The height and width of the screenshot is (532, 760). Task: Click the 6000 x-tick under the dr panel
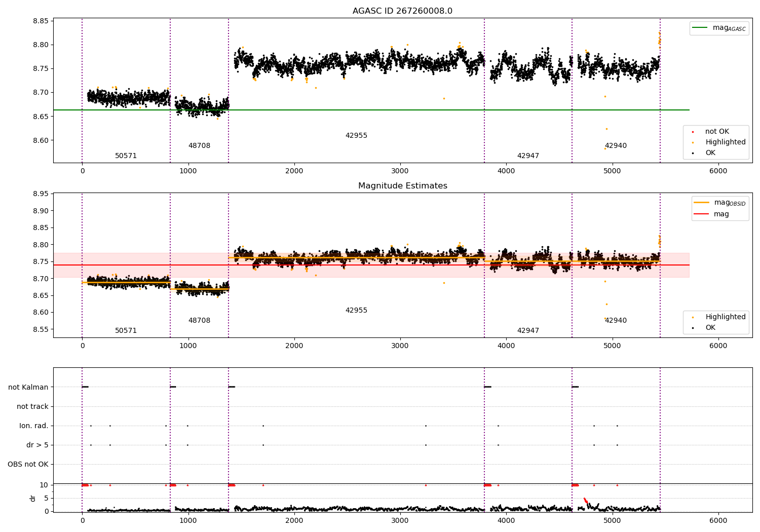718,521
